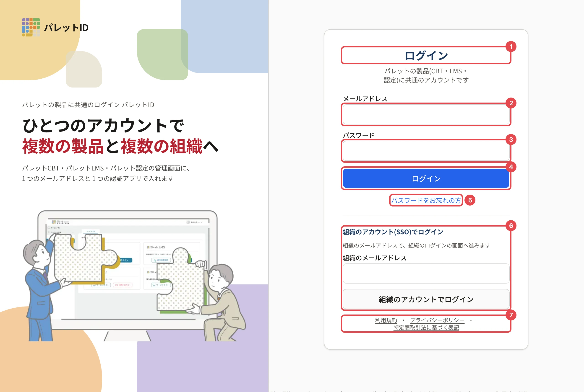584x392 pixels.
Task: Click the メールアドレス field label
Action: 365,99
